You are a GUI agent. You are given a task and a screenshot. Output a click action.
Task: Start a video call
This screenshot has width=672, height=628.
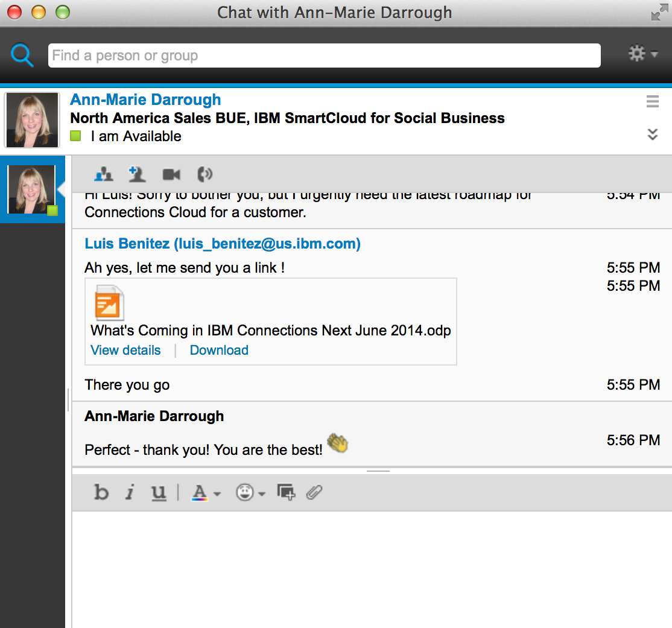pos(171,174)
